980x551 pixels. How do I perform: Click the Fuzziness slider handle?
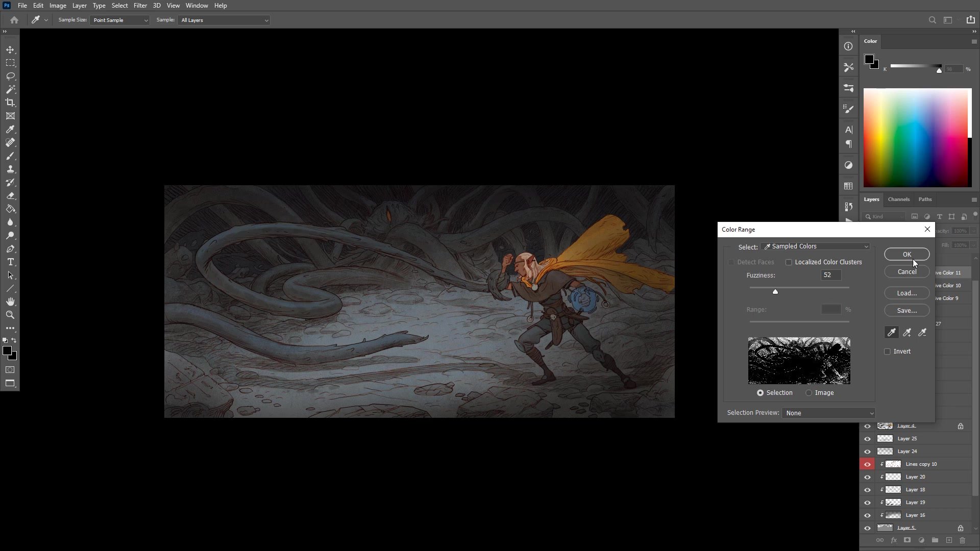(x=775, y=292)
